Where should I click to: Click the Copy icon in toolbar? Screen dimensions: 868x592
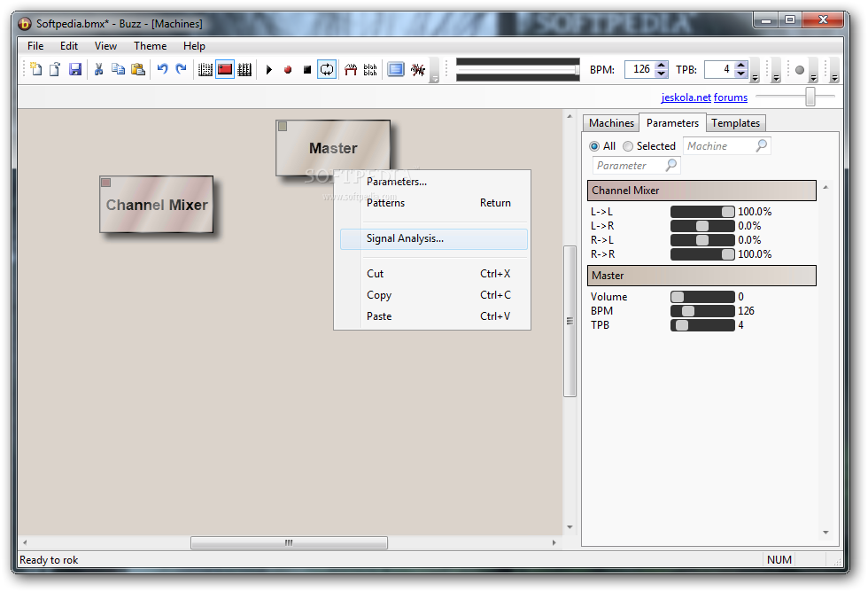pos(118,69)
